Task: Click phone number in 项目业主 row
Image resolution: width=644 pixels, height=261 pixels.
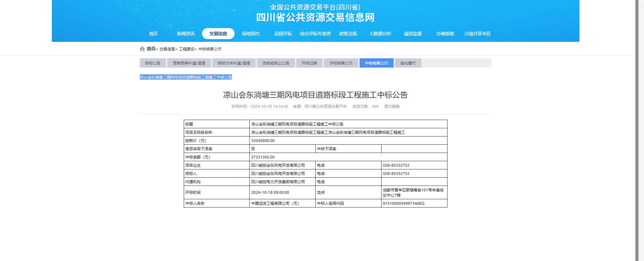Action: (396, 165)
